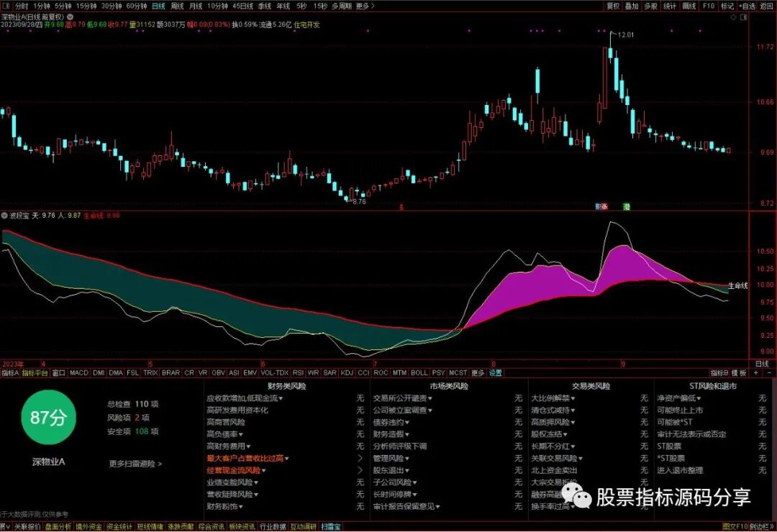The image size is (777, 532).
Task: Switch to the 分时 intraday view
Action: coord(22,6)
